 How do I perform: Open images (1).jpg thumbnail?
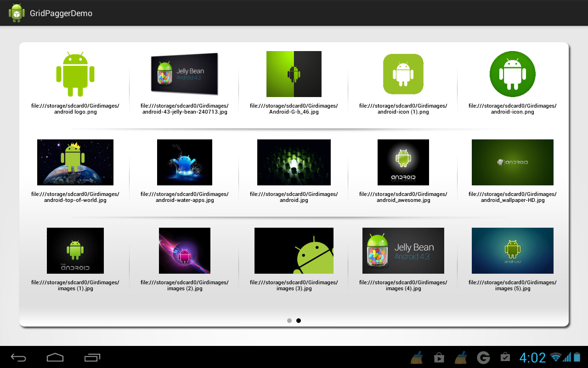click(x=75, y=251)
